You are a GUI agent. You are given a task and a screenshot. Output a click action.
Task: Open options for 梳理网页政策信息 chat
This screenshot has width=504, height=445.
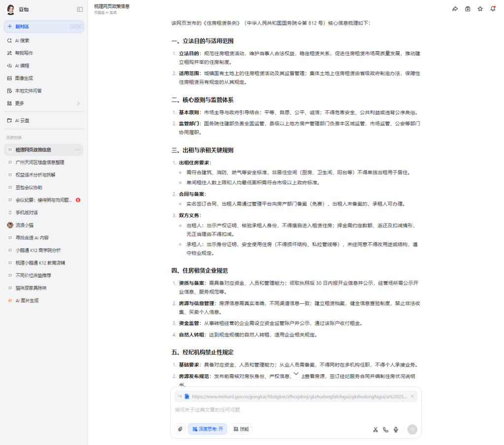click(x=78, y=150)
